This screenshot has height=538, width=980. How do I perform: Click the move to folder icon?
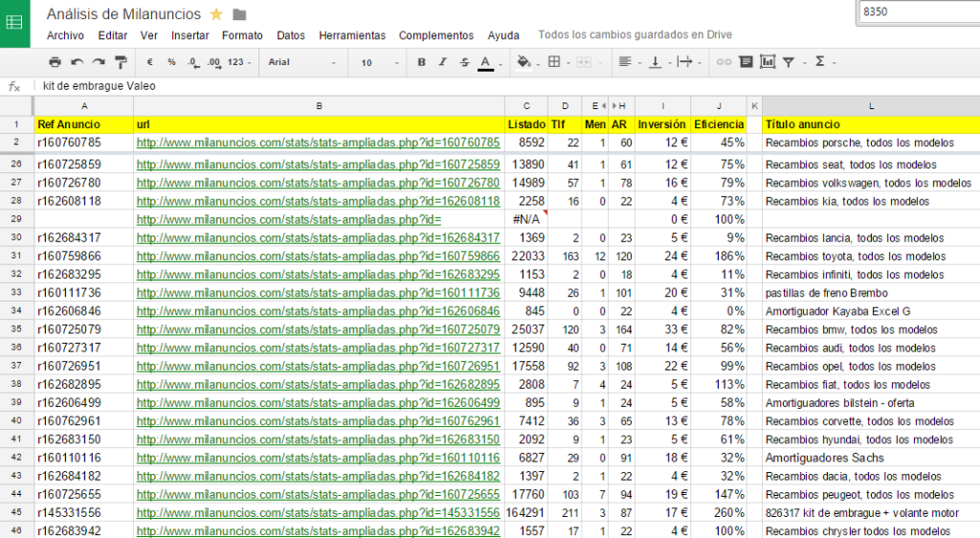[239, 14]
